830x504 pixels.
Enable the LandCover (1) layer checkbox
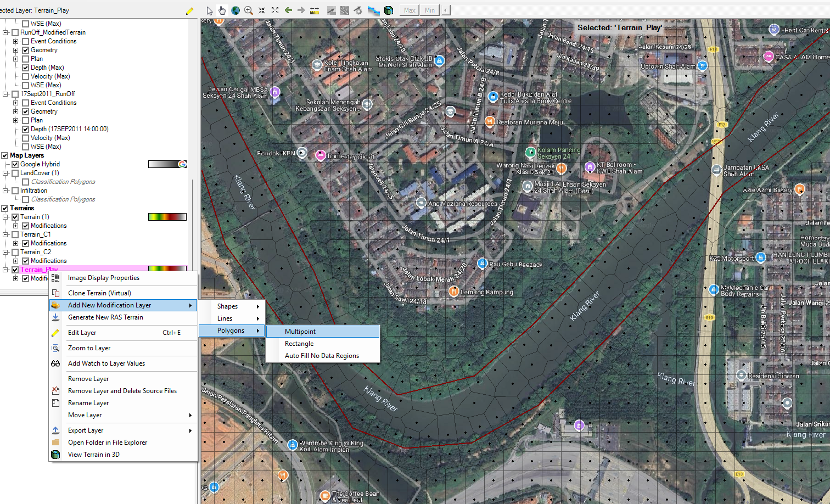15,173
